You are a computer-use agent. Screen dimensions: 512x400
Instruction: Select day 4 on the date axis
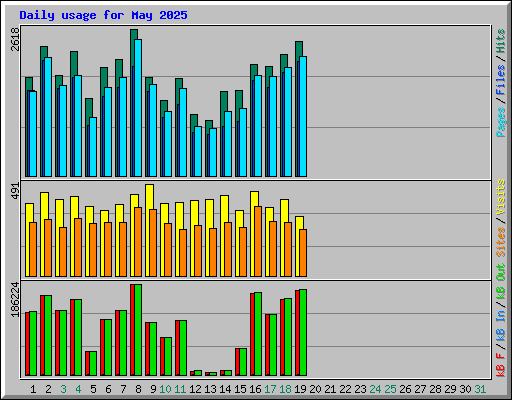click(78, 389)
